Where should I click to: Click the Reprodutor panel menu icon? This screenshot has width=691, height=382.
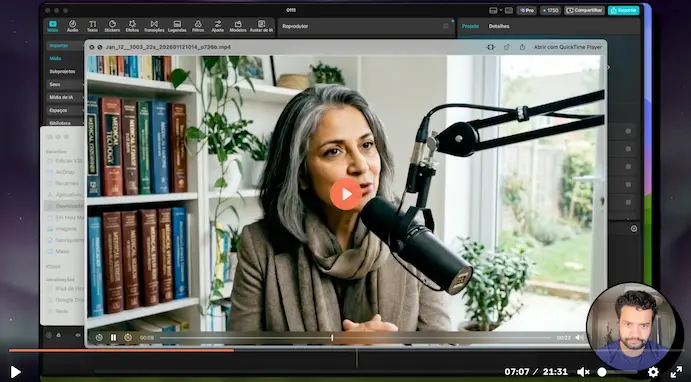[446, 26]
